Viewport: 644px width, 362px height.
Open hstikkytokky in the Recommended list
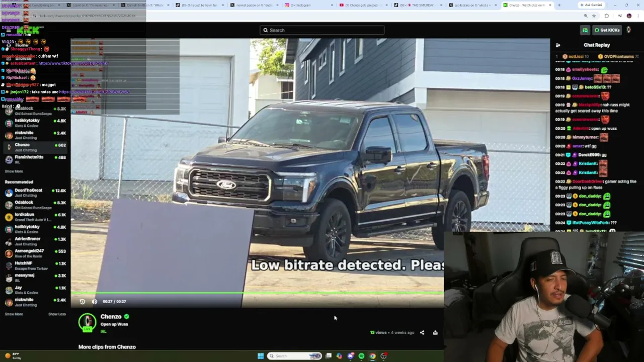click(x=35, y=229)
